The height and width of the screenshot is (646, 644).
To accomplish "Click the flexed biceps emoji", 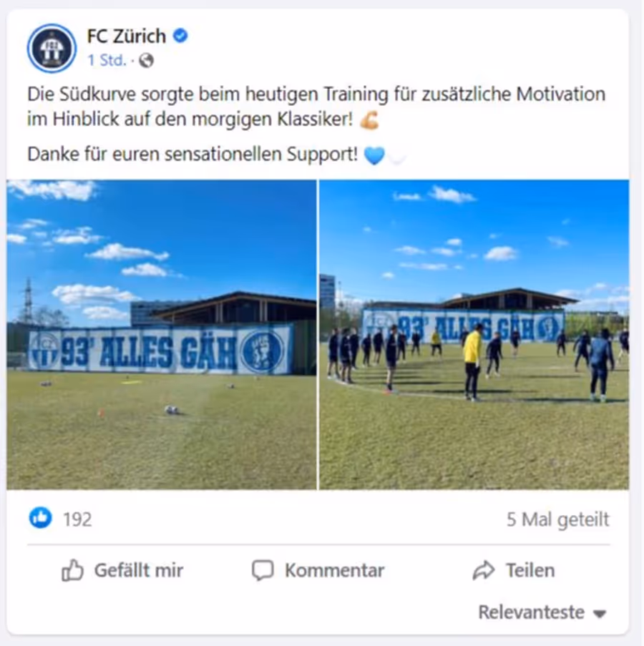I will pos(369,120).
